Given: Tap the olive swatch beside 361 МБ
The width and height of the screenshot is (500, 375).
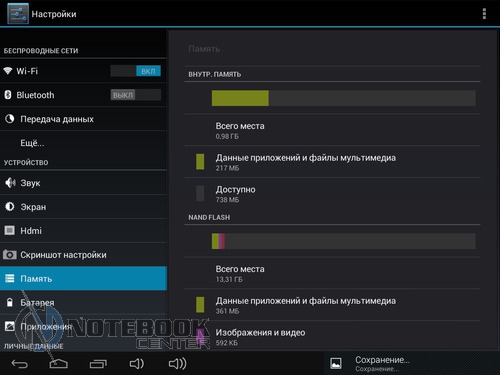Looking at the screenshot, I should 200,305.
